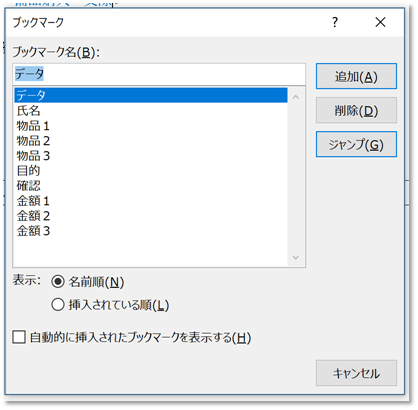This screenshot has height=410, width=418.
Task: Select 金額 2 bookmark entry
Action: 151,216
